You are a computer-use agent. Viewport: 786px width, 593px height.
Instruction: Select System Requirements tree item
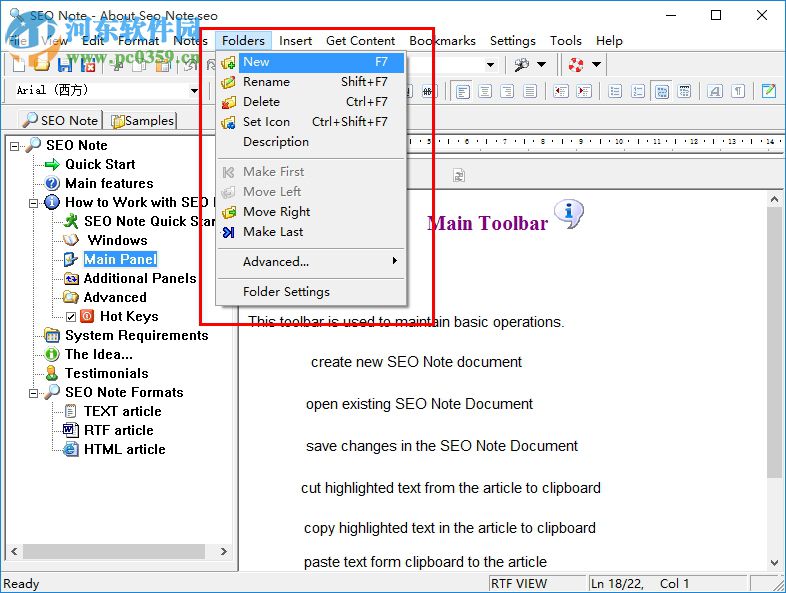pyautogui.click(x=136, y=335)
